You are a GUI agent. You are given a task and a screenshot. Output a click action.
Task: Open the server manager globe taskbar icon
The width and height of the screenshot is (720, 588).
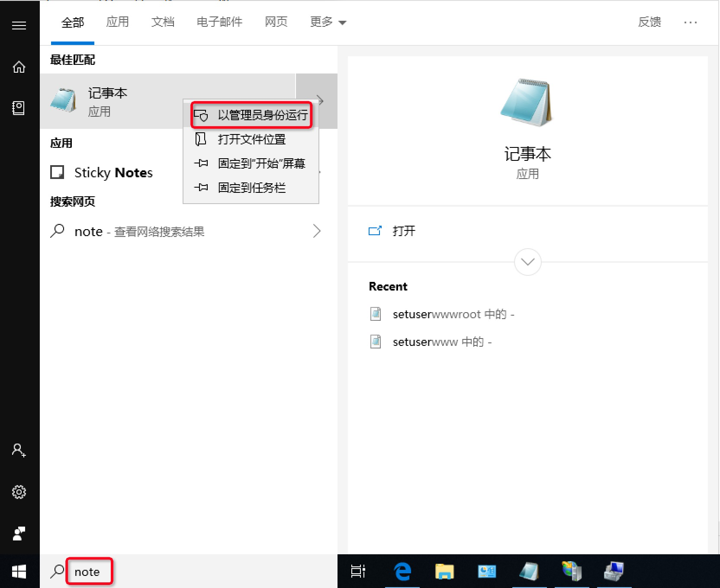click(x=572, y=571)
